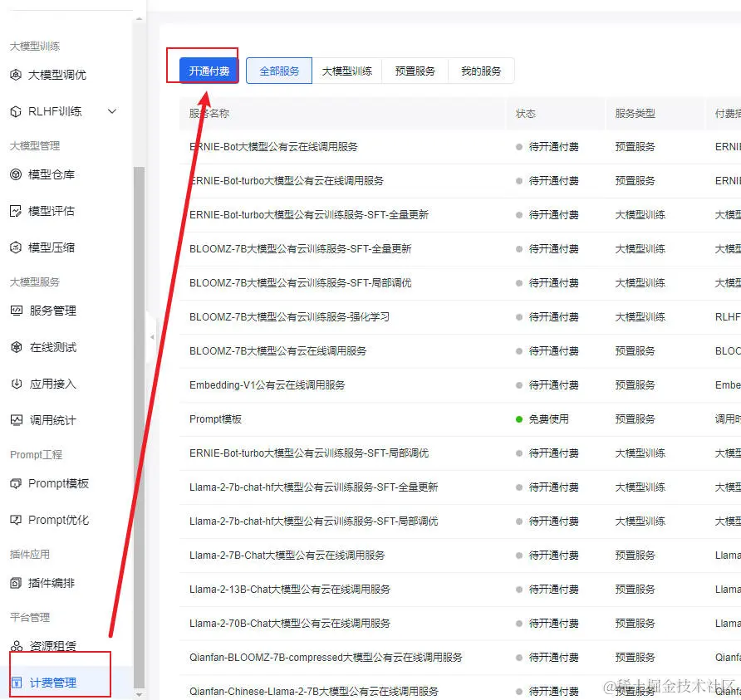Select Embedding-V1公有云在线调用服务 row
Viewport: 741px width, 700px height.
pyautogui.click(x=267, y=385)
